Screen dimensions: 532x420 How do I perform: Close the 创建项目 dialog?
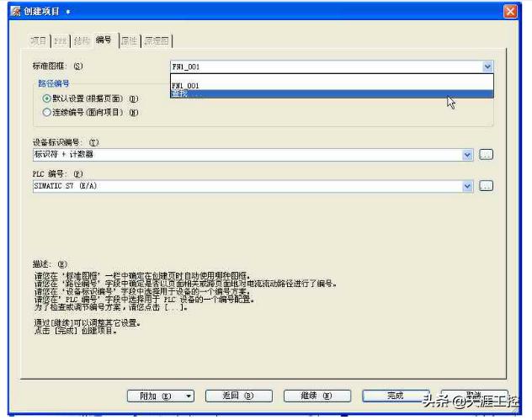(510, 12)
